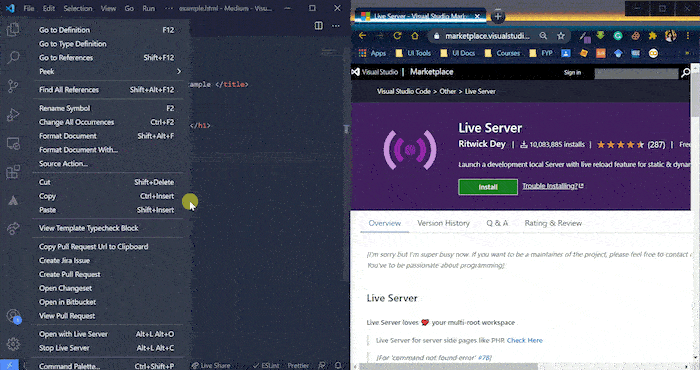The height and width of the screenshot is (370, 700).
Task: Choose Format Document in context menu
Action: pos(107,136)
